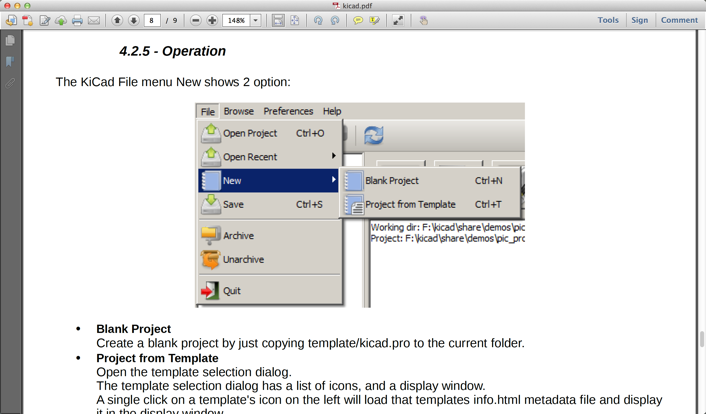Select the highlight text tool icon
The width and height of the screenshot is (706, 414).
tap(374, 20)
